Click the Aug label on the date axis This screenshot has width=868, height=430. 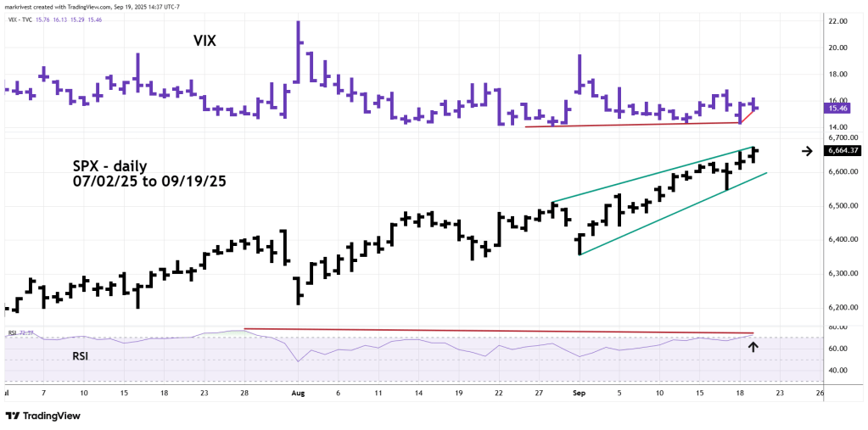[x=297, y=394]
